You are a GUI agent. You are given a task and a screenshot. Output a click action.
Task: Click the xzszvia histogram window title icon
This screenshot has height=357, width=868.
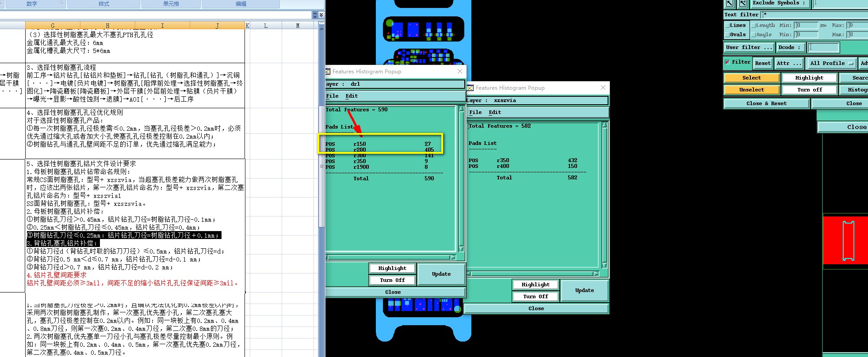pos(470,88)
